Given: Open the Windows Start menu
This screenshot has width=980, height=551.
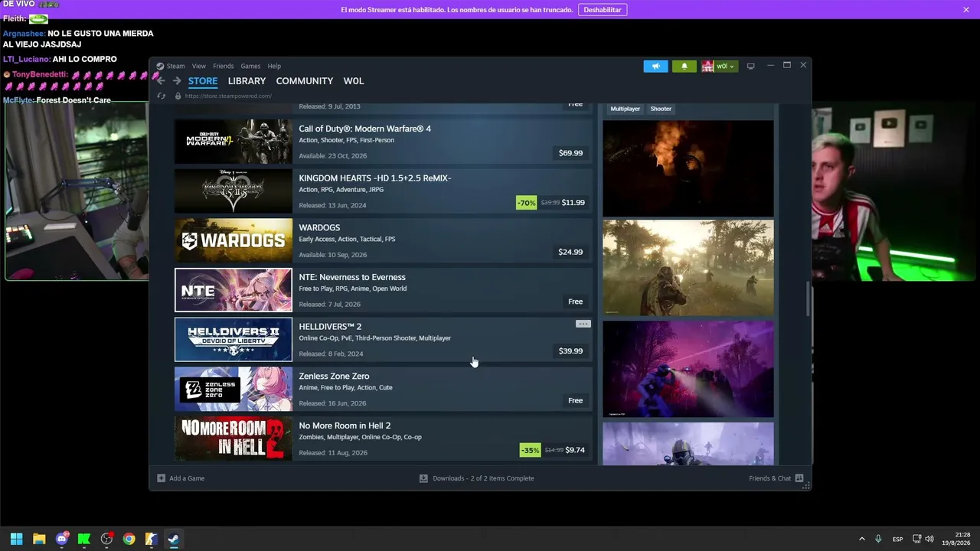Looking at the screenshot, I should (x=16, y=539).
